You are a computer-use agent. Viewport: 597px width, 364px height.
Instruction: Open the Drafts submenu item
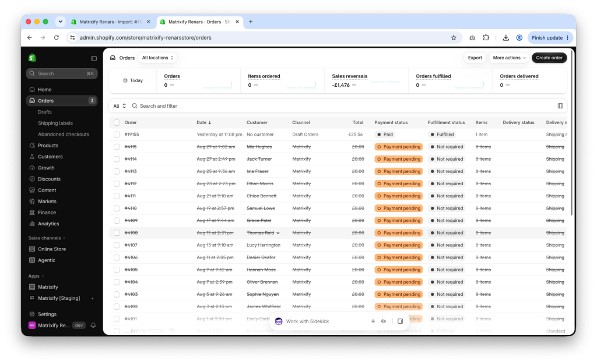pos(44,112)
